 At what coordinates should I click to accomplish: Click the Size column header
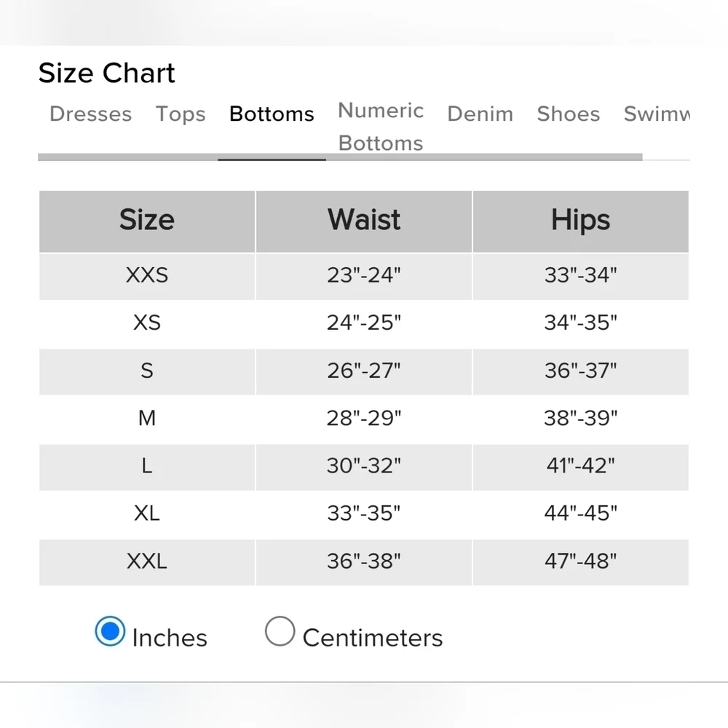coord(147,221)
